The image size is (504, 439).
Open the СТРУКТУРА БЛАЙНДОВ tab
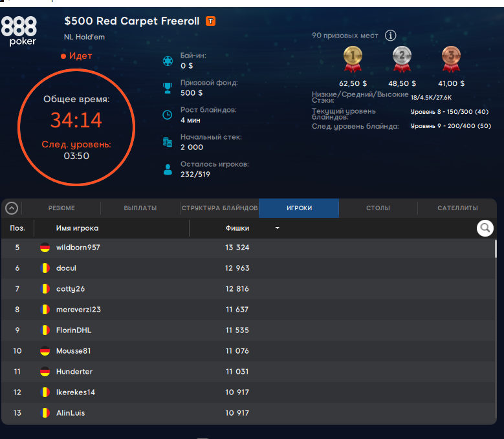point(219,208)
